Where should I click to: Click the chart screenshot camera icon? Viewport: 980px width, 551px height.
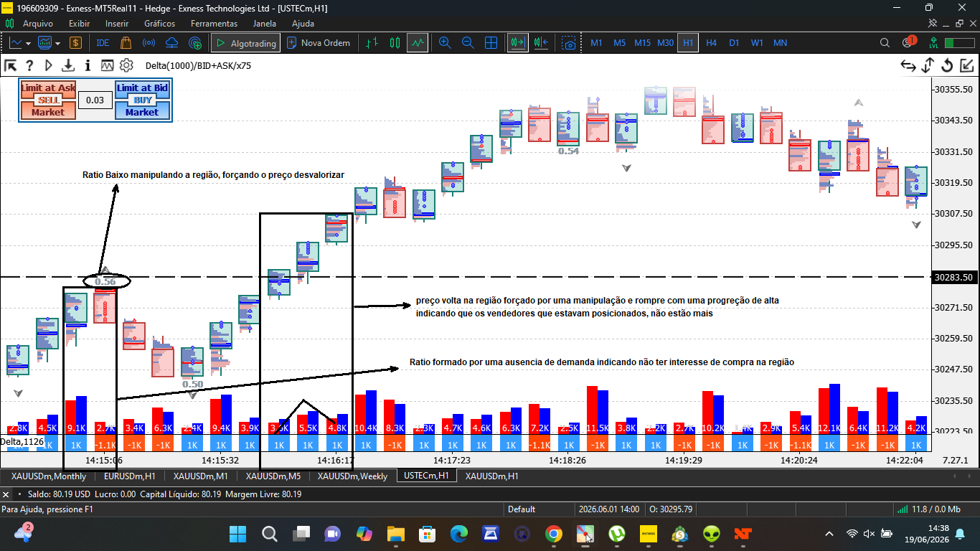[x=569, y=43]
